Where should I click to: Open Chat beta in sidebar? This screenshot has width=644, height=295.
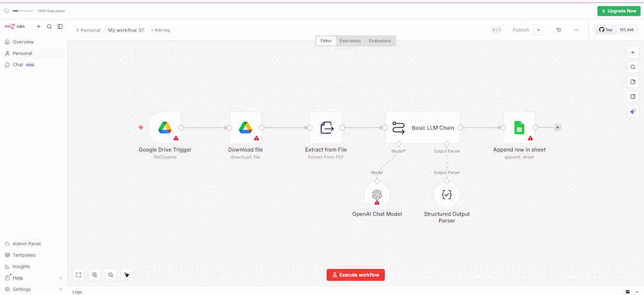[33, 65]
